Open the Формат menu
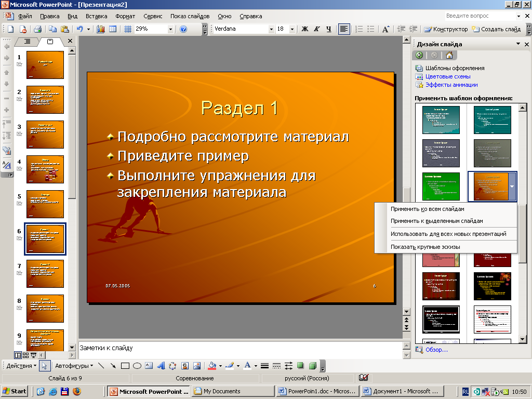The width and height of the screenshot is (532, 399). click(125, 16)
